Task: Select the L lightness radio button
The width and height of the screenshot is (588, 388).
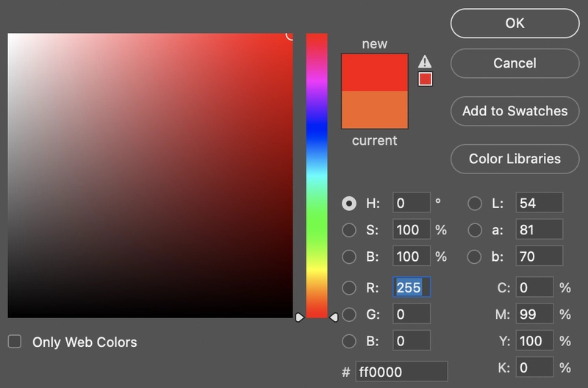Action: 475,204
